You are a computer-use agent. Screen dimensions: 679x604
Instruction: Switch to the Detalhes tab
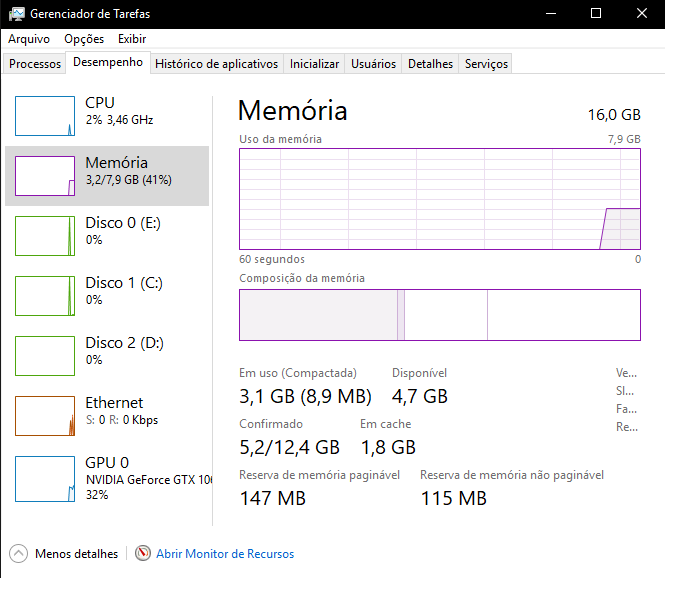[430, 64]
